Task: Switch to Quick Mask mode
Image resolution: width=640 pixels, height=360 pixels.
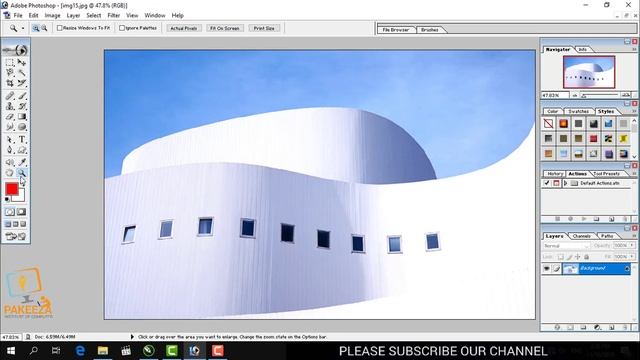Action: click(x=21, y=212)
